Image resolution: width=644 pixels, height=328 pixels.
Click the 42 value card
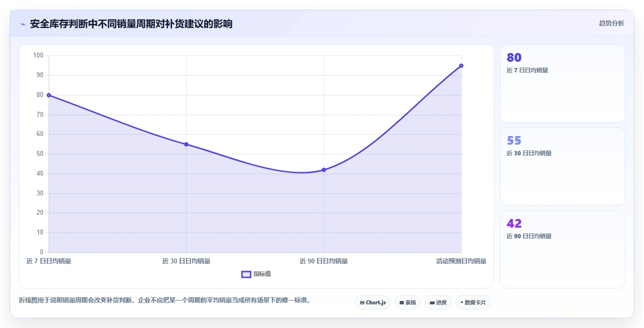(x=563, y=249)
